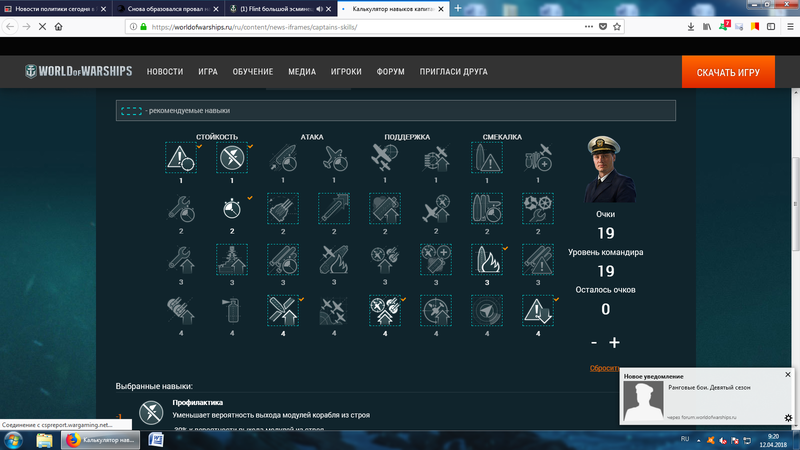Open the ПРИГЛАСИ ДРУГА page

point(454,72)
